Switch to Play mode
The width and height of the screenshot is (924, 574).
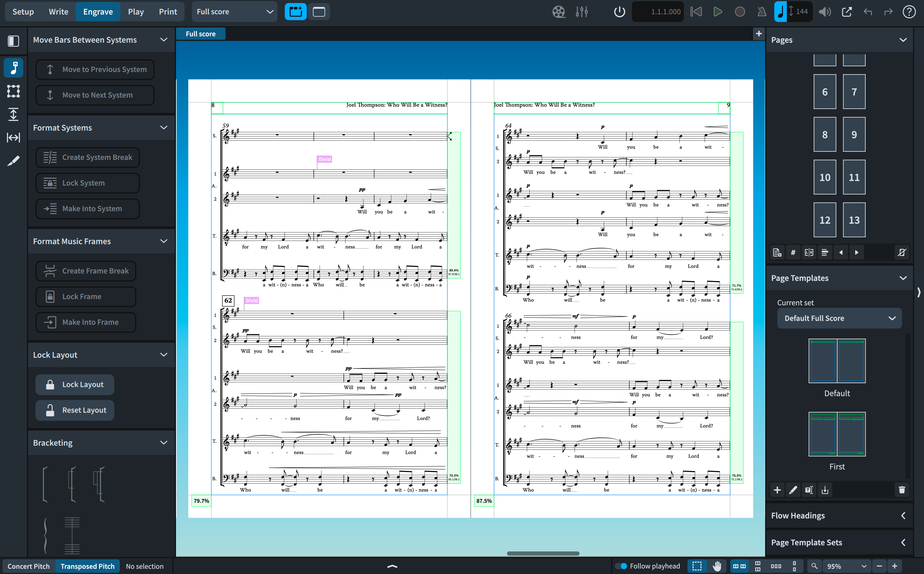(136, 12)
